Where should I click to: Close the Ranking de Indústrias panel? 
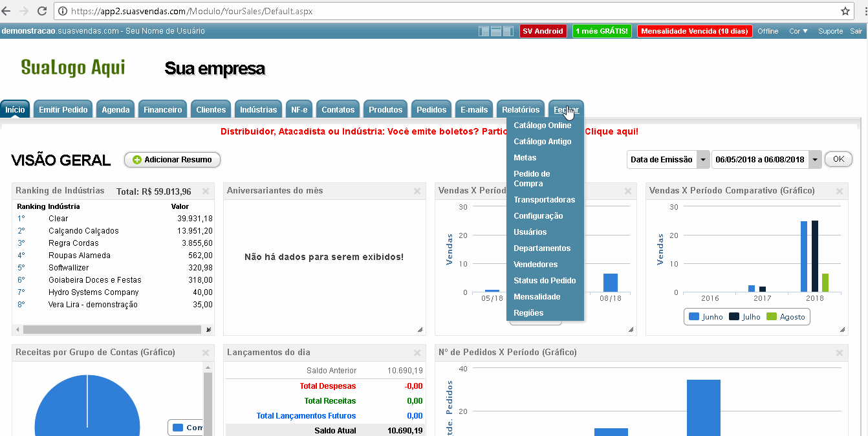206,191
